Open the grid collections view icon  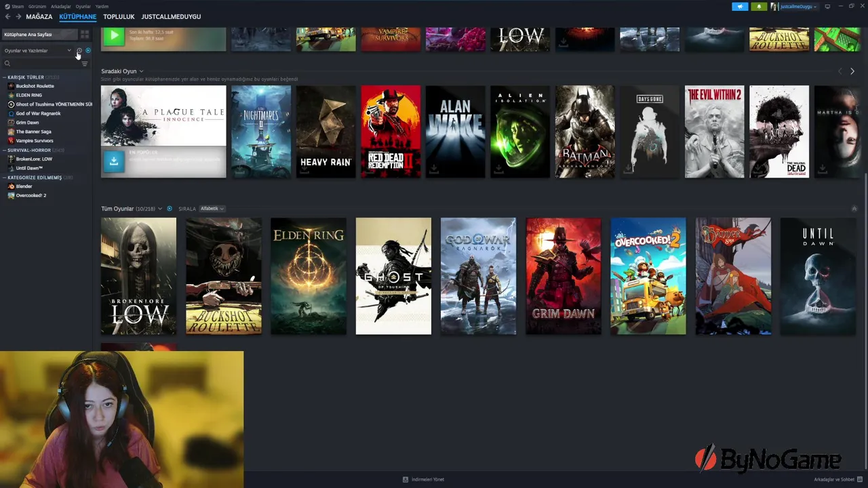[x=85, y=35]
